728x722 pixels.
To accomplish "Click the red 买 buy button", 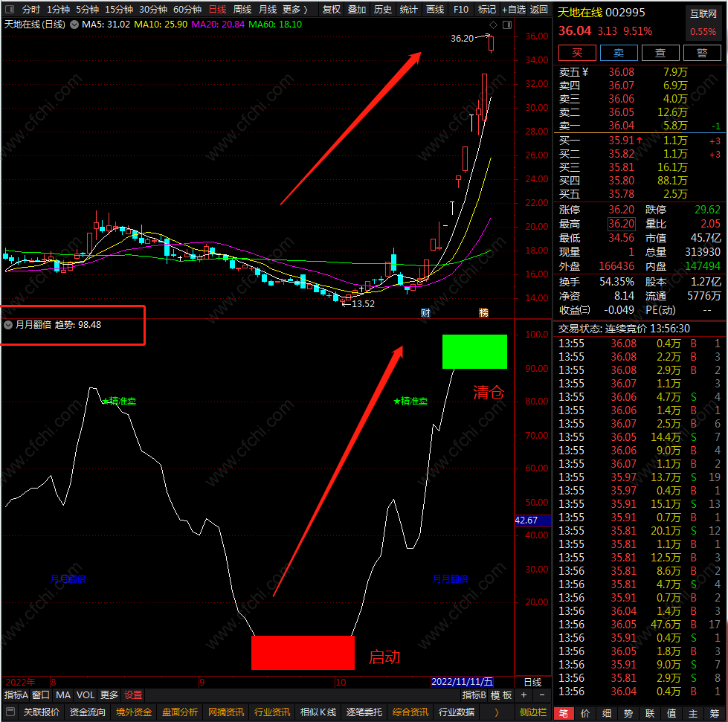I will click(577, 53).
